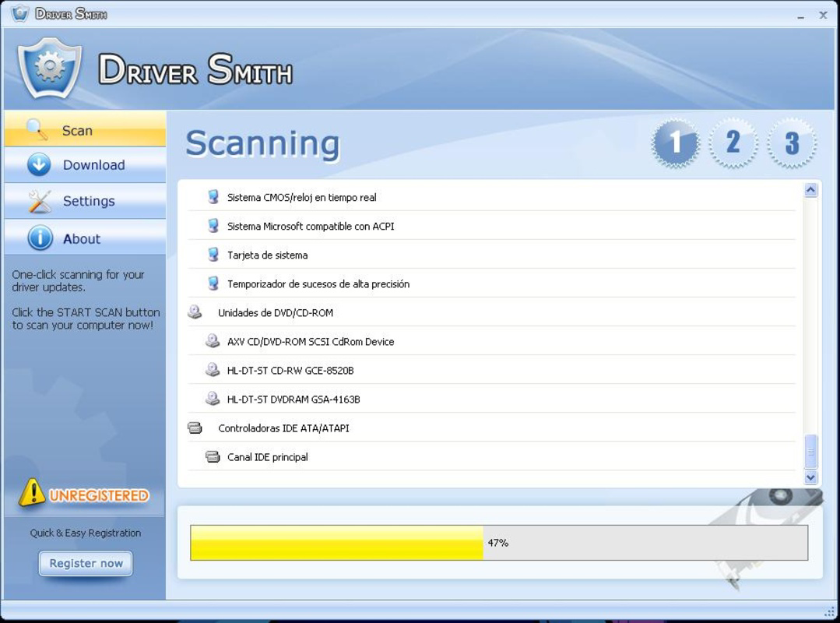Select Unidades de DVD/CD-ROM category
This screenshot has height=623, width=840.
tap(491, 313)
